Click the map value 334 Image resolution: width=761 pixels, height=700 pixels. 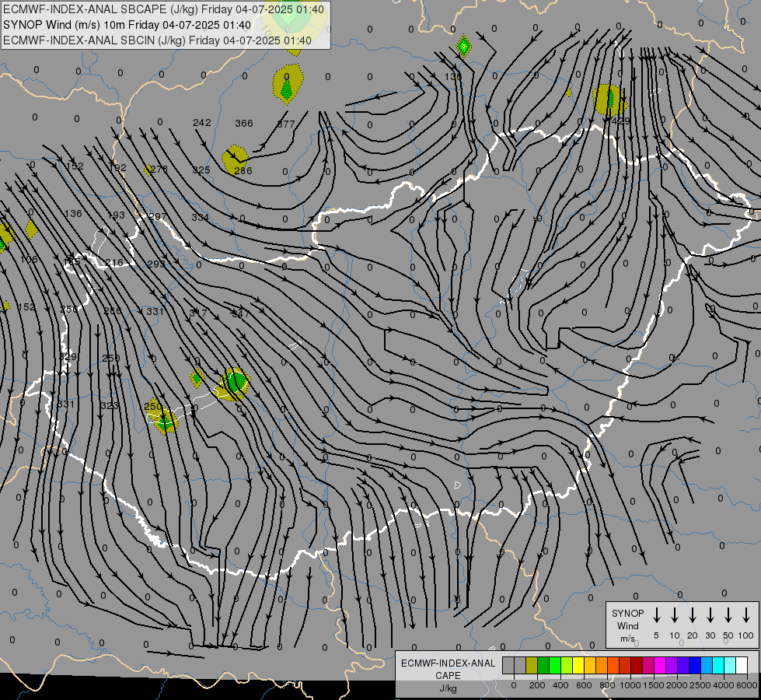point(201,217)
